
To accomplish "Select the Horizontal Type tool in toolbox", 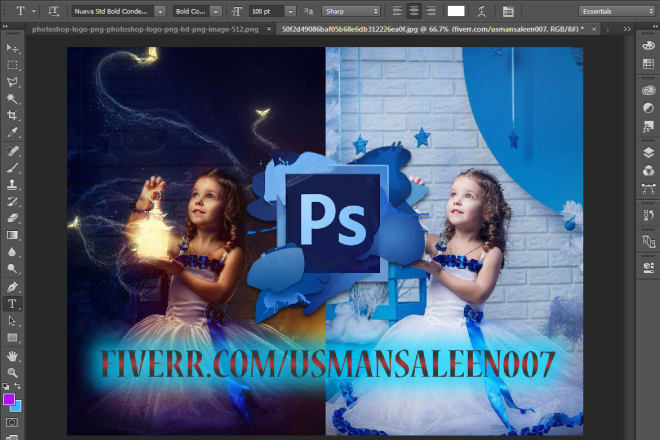I will (x=12, y=304).
